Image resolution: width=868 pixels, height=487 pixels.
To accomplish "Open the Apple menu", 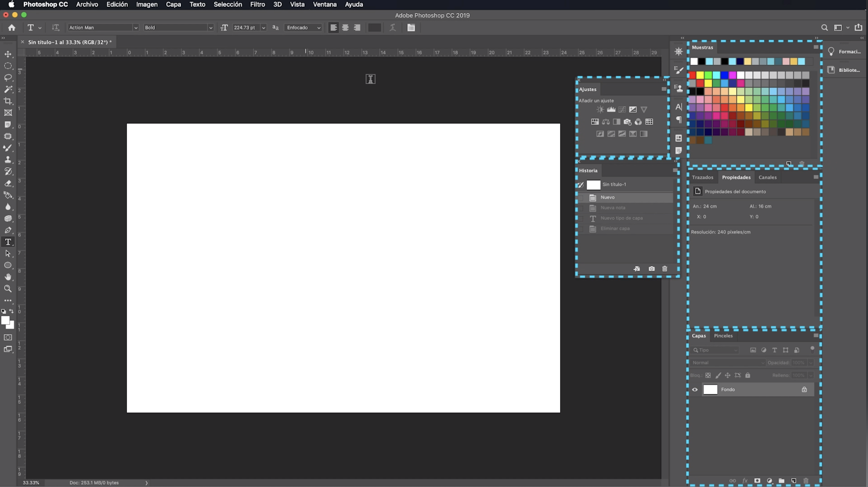I will coord(11,5).
